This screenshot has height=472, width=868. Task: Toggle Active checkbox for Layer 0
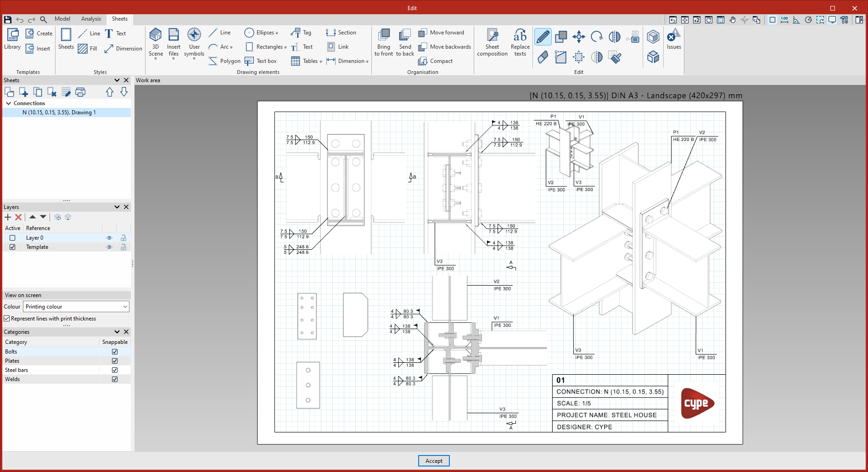(12, 238)
